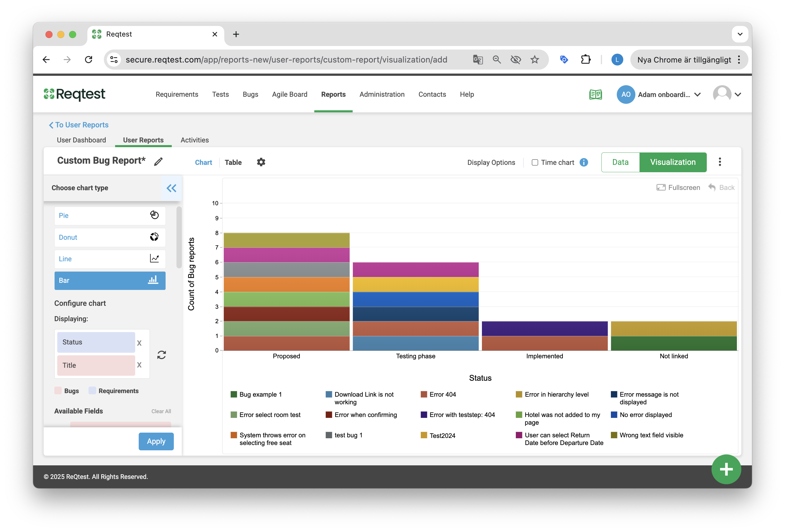Switch to Activities tab
Image resolution: width=785 pixels, height=532 pixels.
coord(194,140)
